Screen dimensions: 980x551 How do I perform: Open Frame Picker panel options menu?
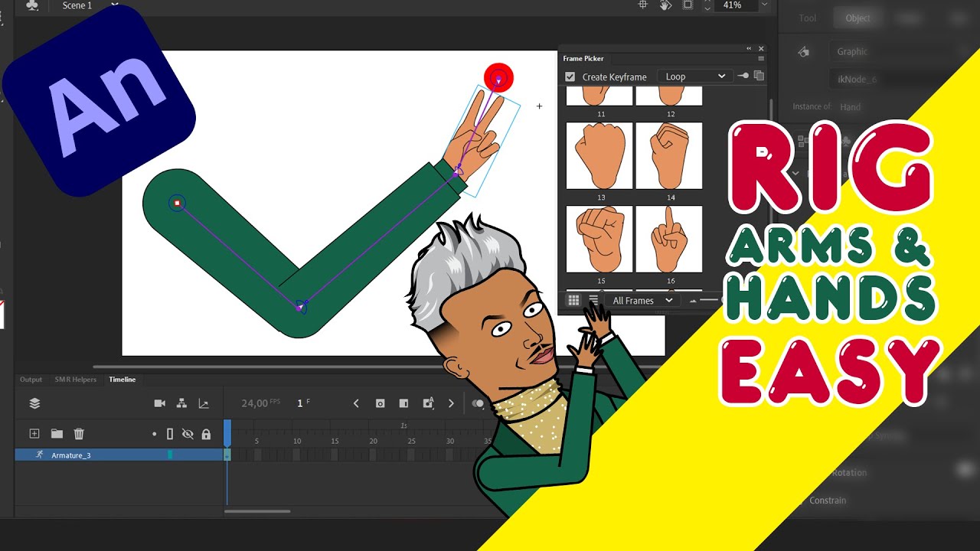point(761,58)
